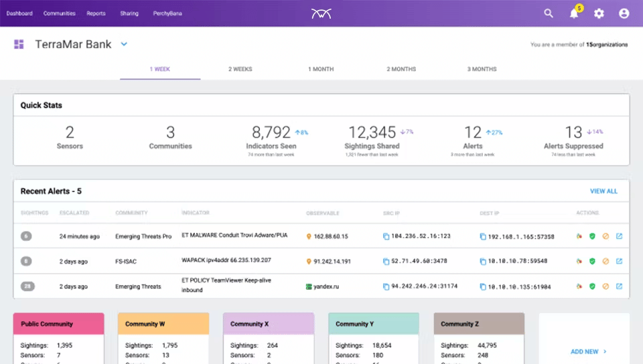Screen dimensions: 643x364
Task: Click location pin icon beside 91.242.14.191
Action: click(x=309, y=262)
